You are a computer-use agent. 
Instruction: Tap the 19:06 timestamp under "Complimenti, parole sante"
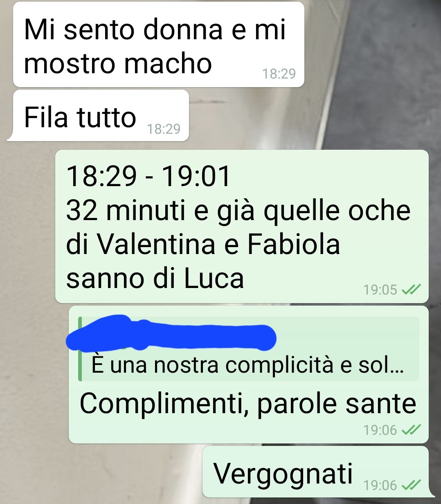click(380, 430)
